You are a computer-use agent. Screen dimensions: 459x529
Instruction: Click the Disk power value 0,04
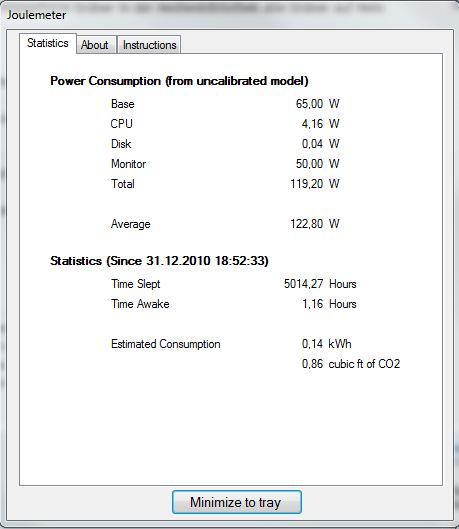(x=312, y=144)
